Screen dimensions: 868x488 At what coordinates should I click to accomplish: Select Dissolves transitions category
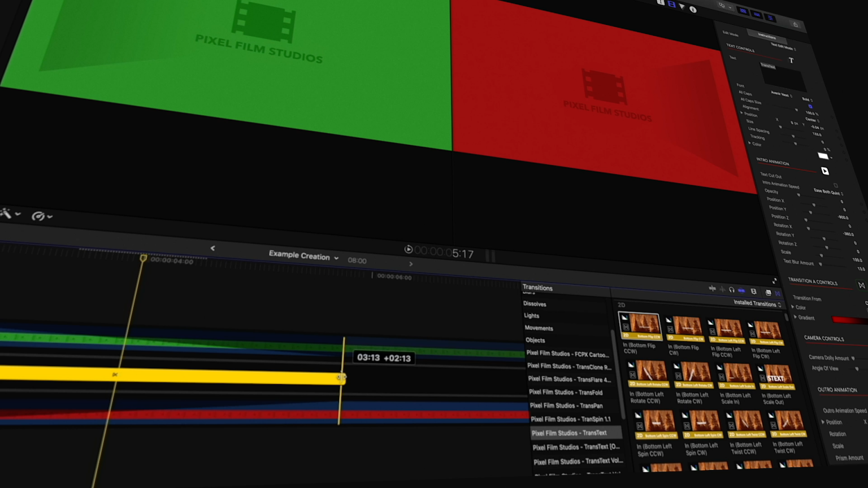[x=535, y=304]
